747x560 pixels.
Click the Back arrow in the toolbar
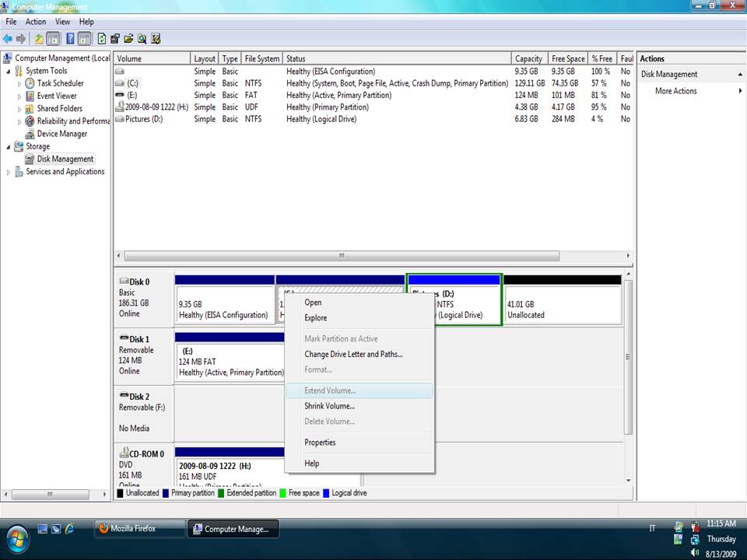9,38
